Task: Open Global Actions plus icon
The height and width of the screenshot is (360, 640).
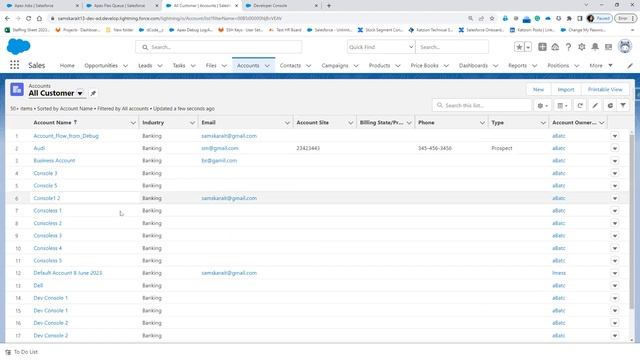Action: click(x=542, y=47)
